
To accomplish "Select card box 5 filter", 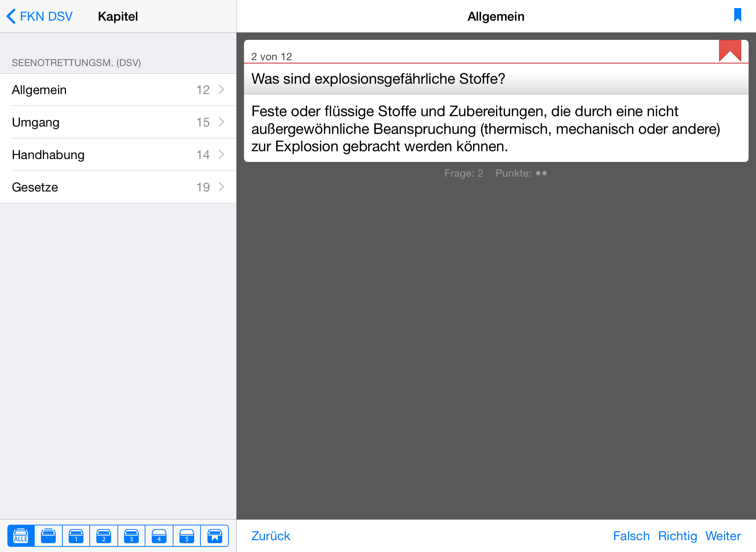I will click(x=187, y=535).
